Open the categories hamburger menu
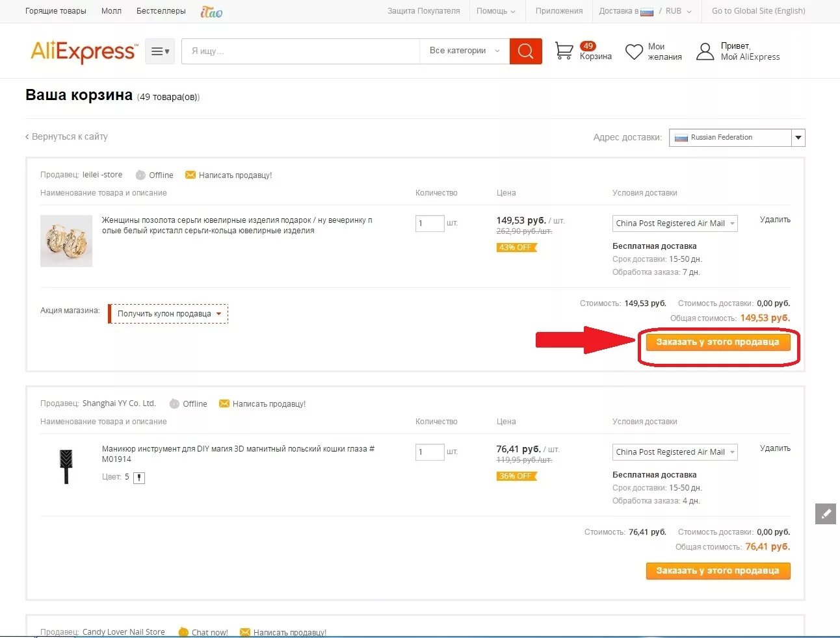840x638 pixels. 160,51
